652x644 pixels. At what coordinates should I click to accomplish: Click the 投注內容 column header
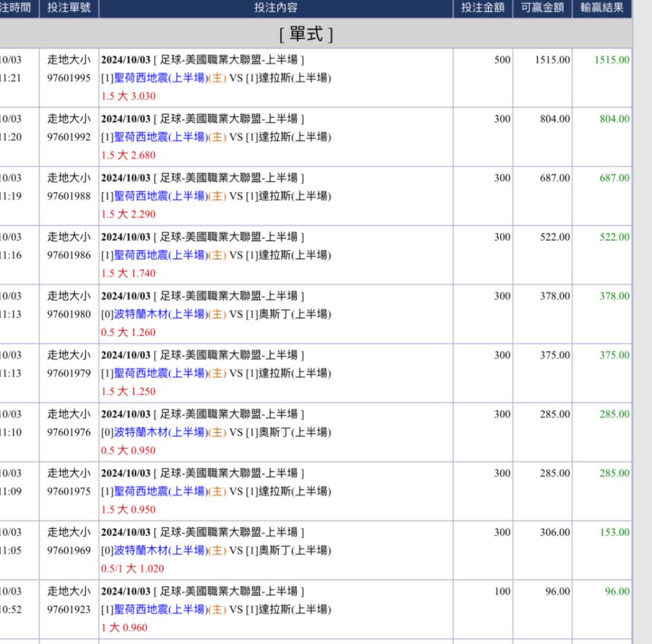275,8
